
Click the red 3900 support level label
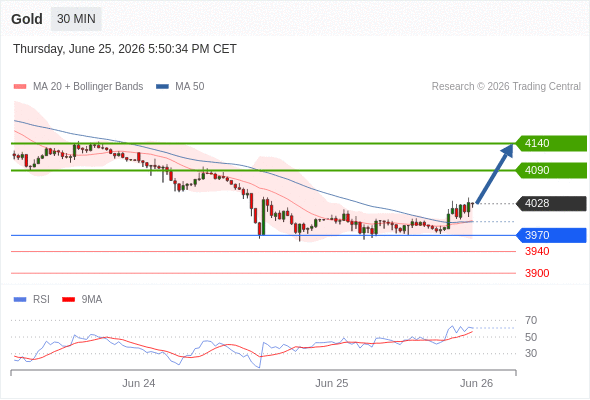[537, 273]
